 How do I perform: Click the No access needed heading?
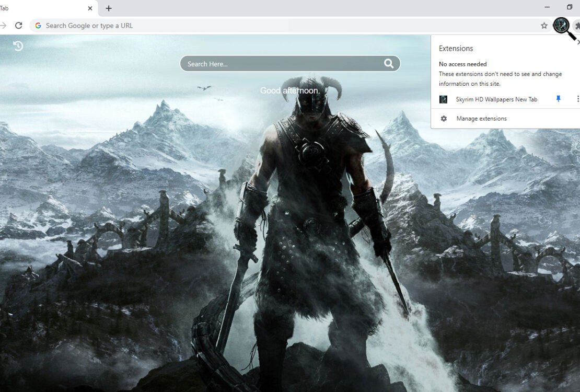click(463, 64)
